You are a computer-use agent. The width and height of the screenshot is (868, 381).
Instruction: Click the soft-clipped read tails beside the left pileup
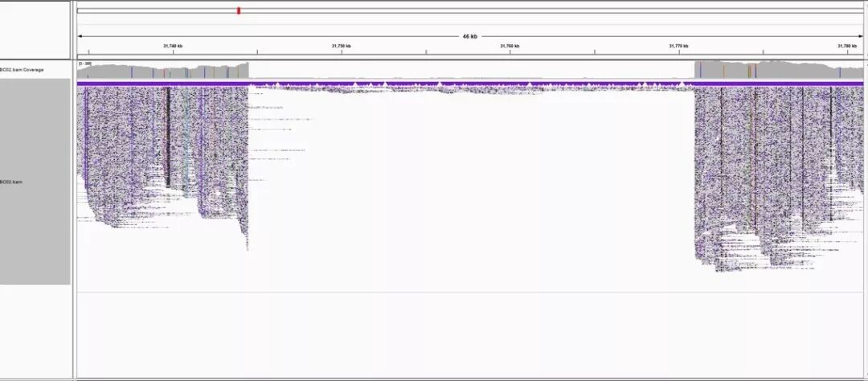[277, 129]
